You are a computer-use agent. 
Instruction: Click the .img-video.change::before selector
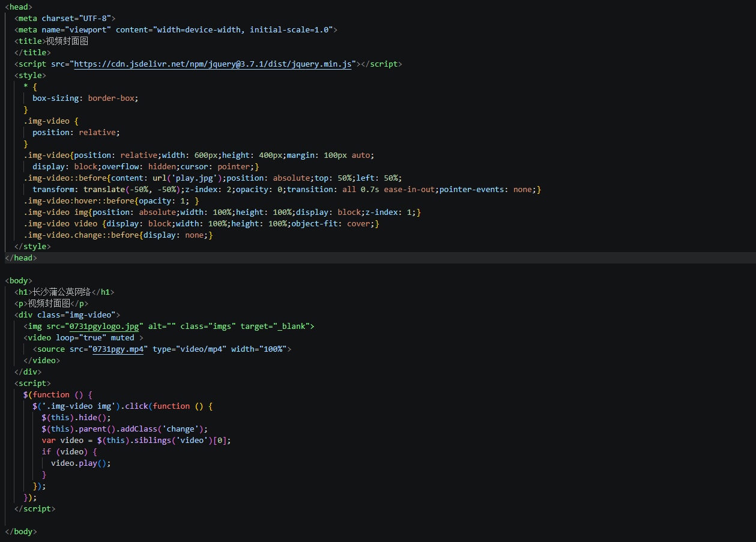(81, 235)
